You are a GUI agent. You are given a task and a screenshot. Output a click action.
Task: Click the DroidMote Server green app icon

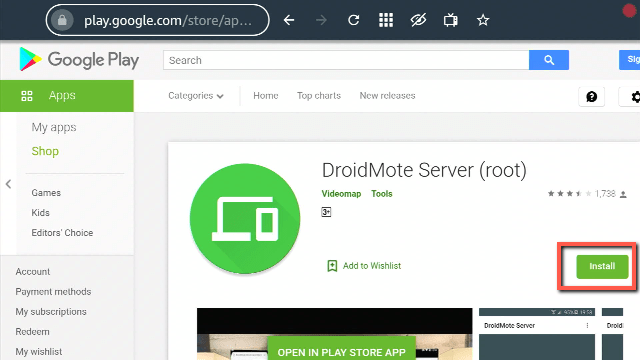245,219
